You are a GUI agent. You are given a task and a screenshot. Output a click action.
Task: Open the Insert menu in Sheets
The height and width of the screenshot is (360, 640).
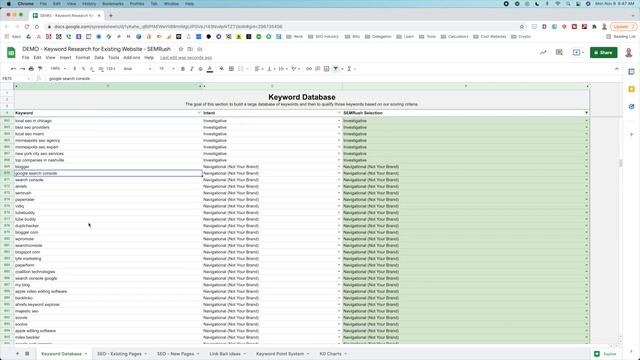click(65, 58)
